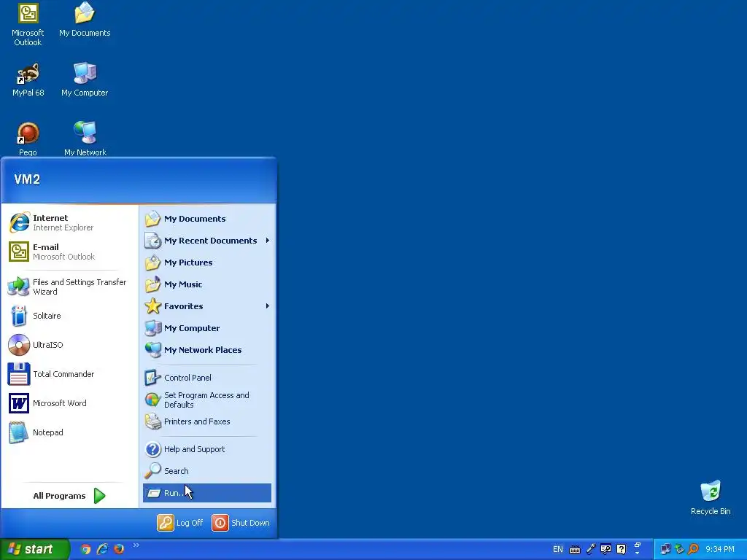Viewport: 747px width, 560px height.
Task: Expand the All Programs list
Action: tap(69, 496)
